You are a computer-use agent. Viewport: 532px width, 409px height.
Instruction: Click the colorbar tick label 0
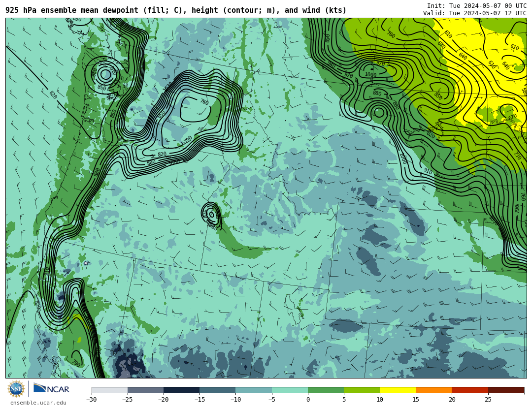308,400
